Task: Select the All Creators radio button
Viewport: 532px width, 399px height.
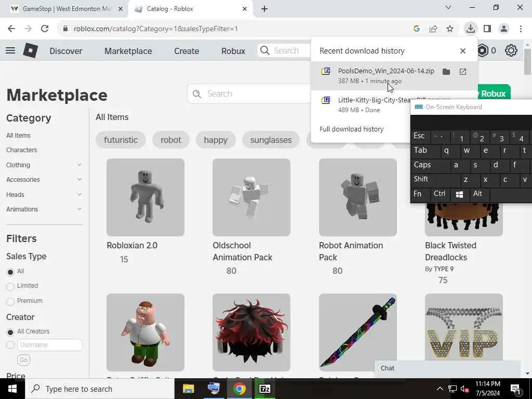Action: tap(10, 332)
